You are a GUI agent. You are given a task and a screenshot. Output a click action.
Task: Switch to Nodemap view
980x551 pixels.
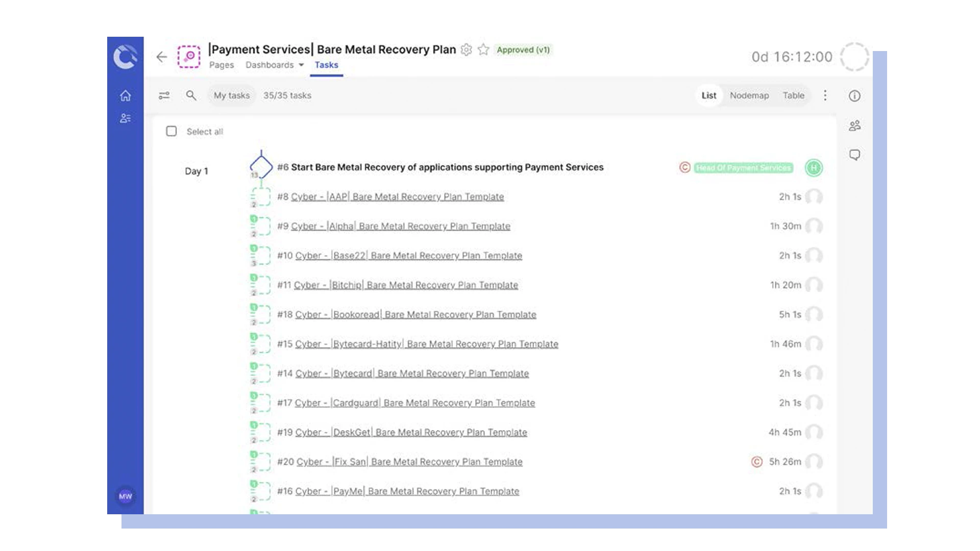749,95
